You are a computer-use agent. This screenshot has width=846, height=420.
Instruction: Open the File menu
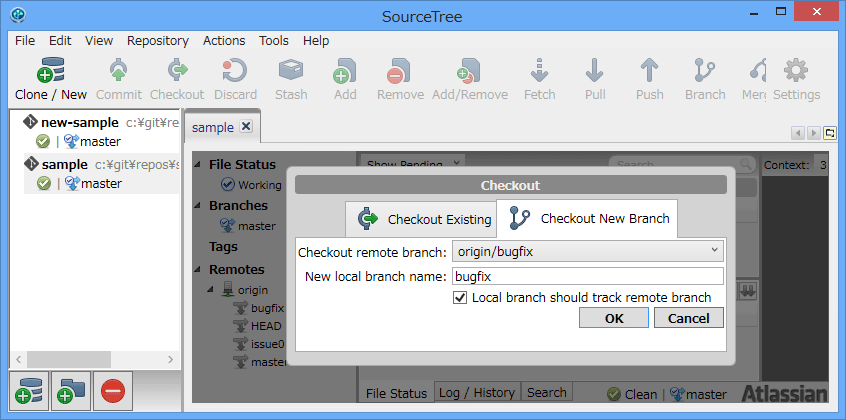point(25,40)
